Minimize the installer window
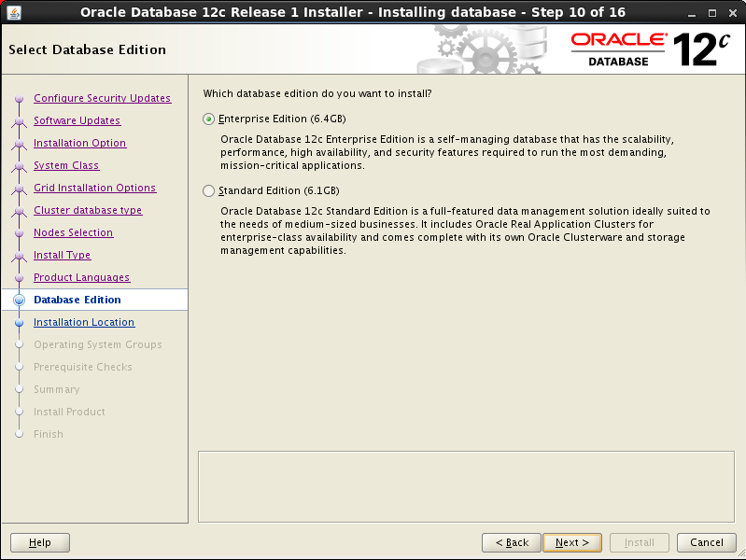746x560 pixels. click(x=692, y=13)
